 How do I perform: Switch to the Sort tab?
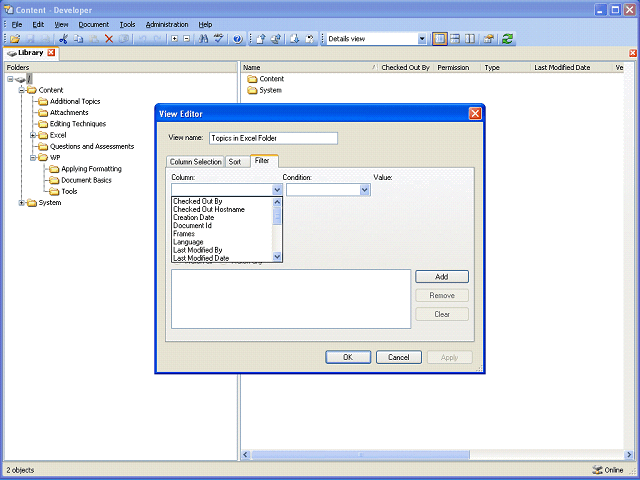click(x=235, y=162)
